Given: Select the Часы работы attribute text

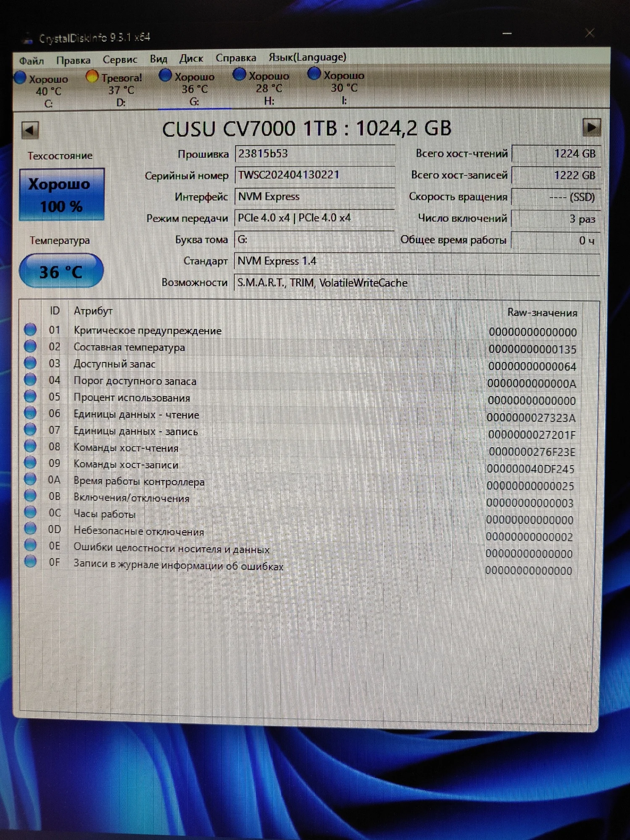Looking at the screenshot, I should (104, 514).
